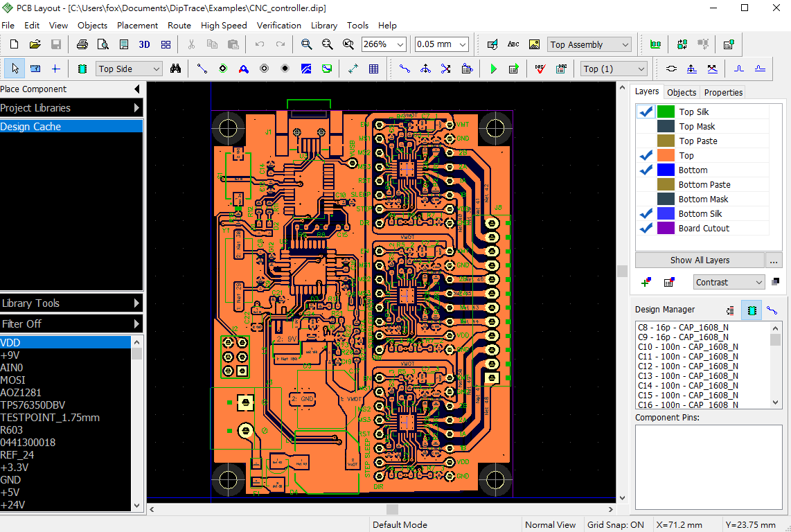
Task: Enable Top Mask layer visibility
Action: coord(646,126)
